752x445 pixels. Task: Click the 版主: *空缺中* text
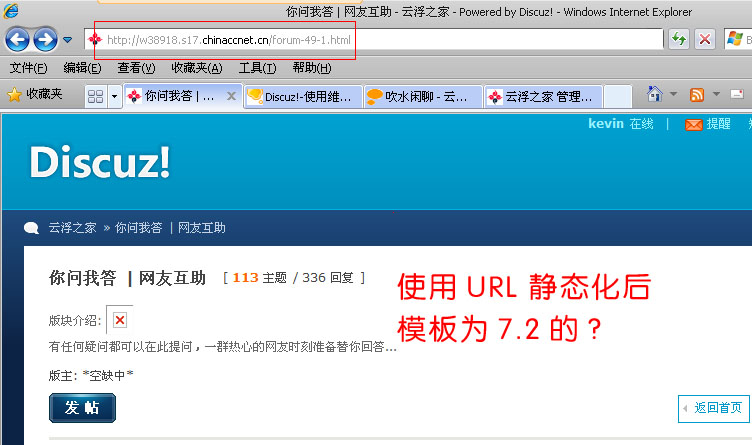coord(91,375)
